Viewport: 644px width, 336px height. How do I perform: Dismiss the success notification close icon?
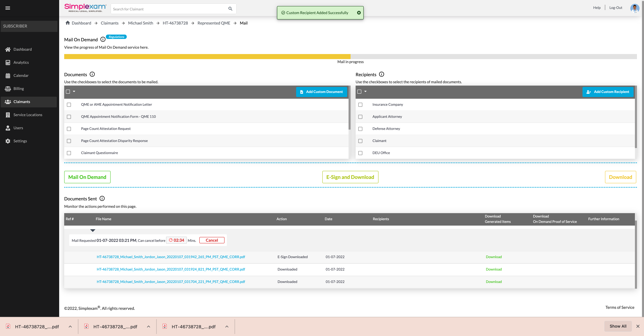tap(359, 13)
